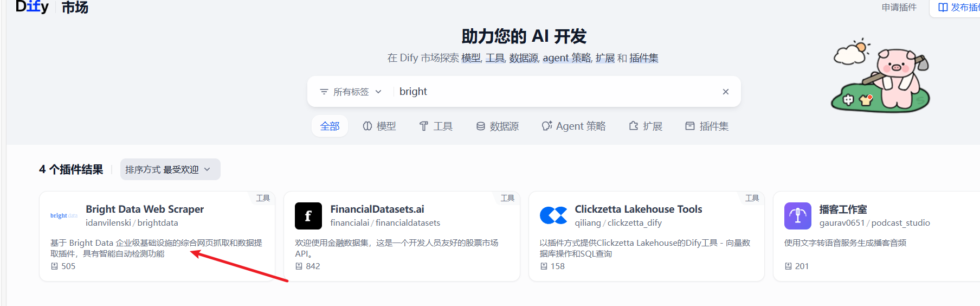The height and width of the screenshot is (306, 980).
Task: Click the download count icon beside 158
Action: click(x=544, y=266)
